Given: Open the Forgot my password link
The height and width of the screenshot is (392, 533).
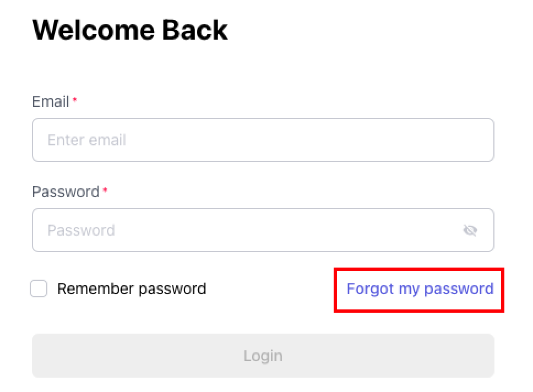Looking at the screenshot, I should [420, 289].
